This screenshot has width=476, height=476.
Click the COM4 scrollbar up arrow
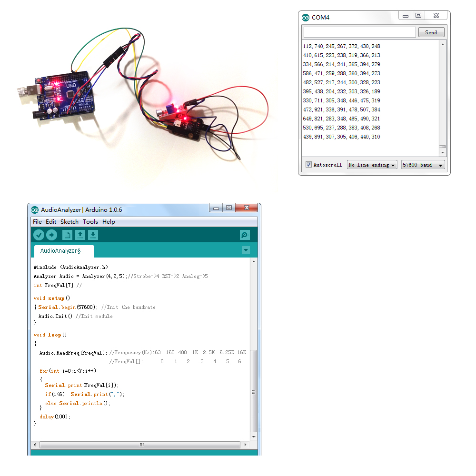pos(443,44)
